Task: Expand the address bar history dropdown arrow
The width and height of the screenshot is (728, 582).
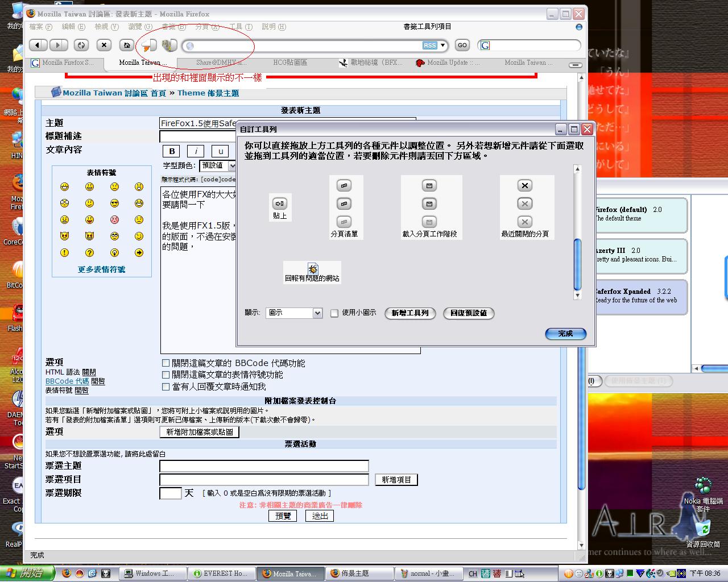Action: click(x=443, y=45)
